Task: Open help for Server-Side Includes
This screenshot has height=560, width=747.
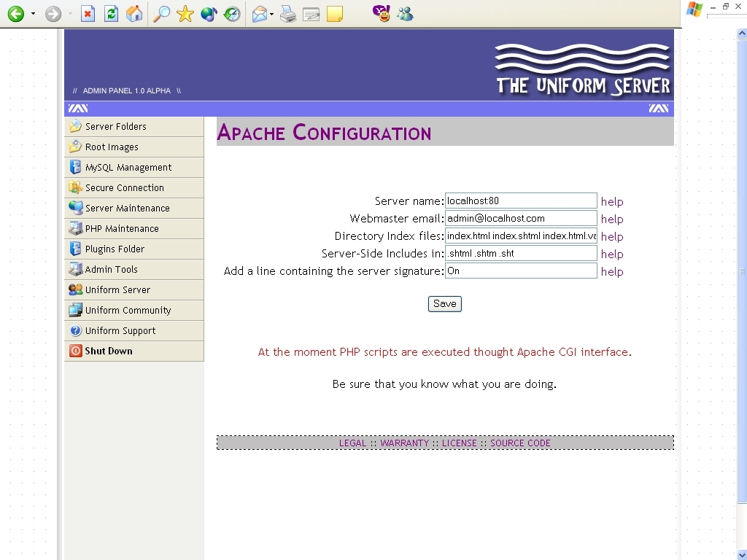Action: [x=612, y=254]
